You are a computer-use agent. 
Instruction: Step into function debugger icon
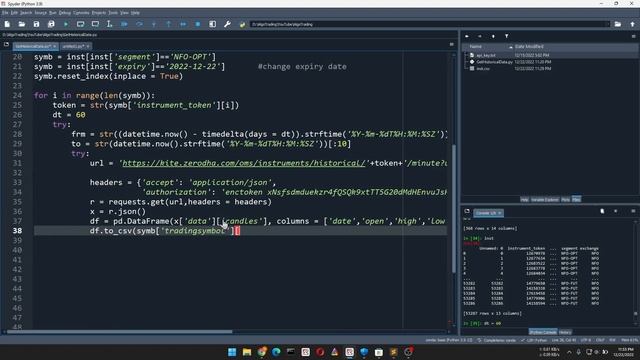point(154,24)
